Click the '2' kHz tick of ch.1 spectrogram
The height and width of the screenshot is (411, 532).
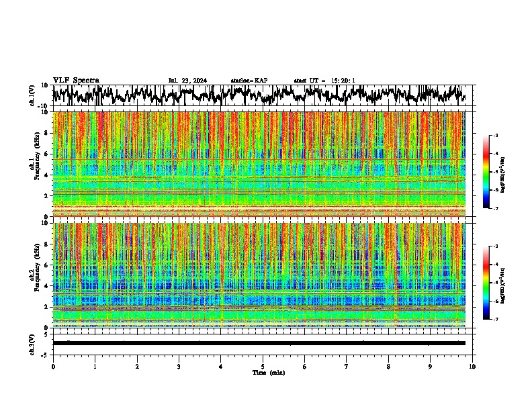pyautogui.click(x=46, y=196)
